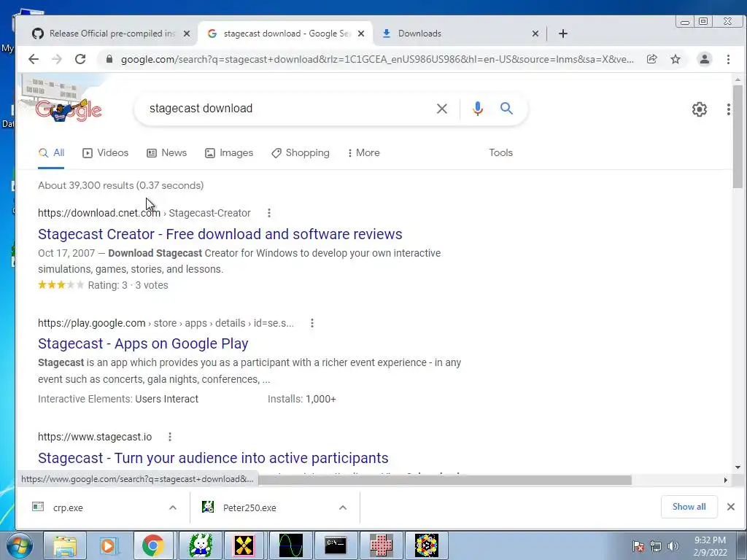Go back to the previous page
Image resolution: width=747 pixels, height=560 pixels.
click(x=34, y=59)
